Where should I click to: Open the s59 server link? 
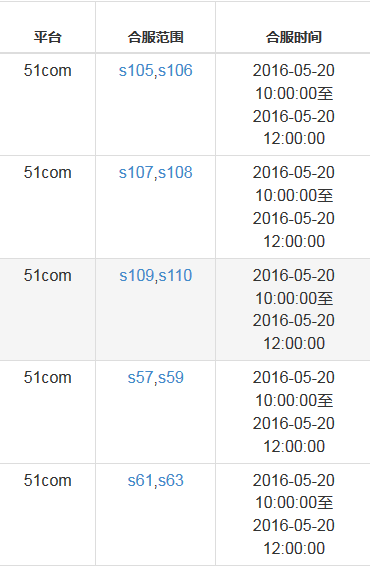pyautogui.click(x=171, y=378)
